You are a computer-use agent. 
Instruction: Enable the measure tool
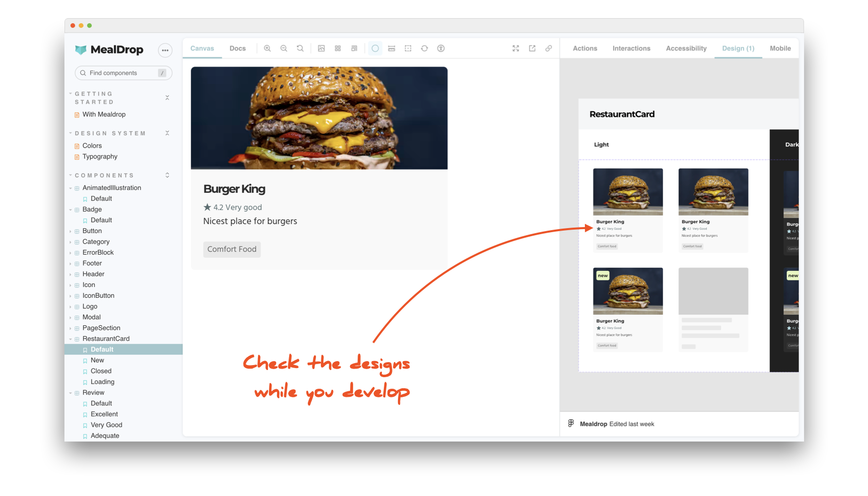[x=391, y=48]
